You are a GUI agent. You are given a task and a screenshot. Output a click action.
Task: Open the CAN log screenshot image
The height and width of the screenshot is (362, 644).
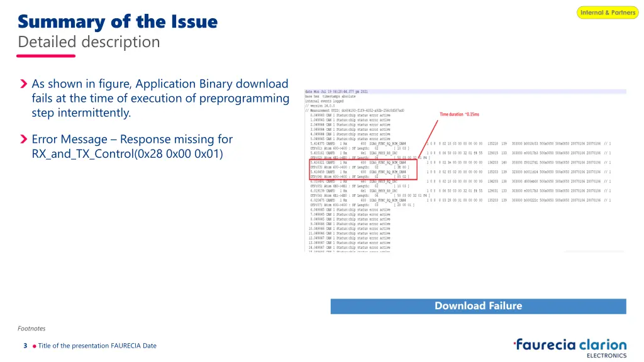coord(465,170)
